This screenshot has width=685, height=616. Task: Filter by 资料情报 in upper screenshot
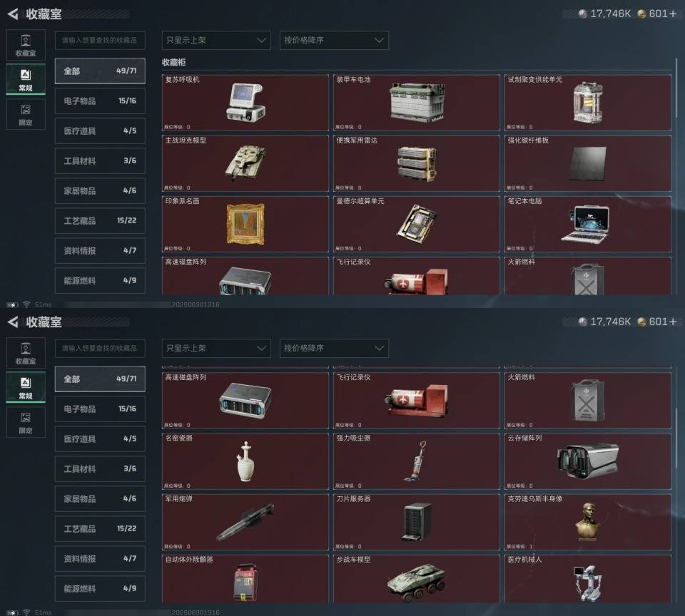click(x=100, y=250)
